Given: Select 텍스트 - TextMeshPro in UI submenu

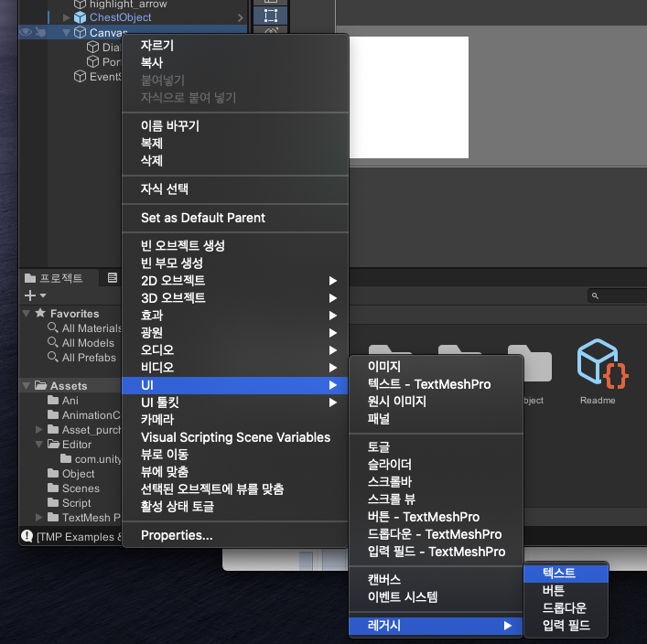Looking at the screenshot, I should coord(437,384).
